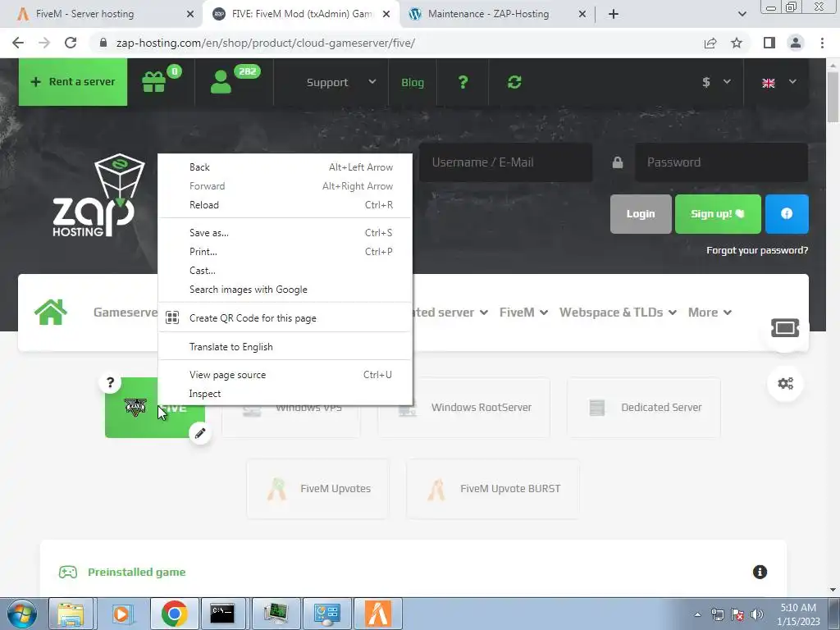Image resolution: width=840 pixels, height=630 pixels.
Task: Click the green refresh arrows icon
Action: click(x=514, y=82)
